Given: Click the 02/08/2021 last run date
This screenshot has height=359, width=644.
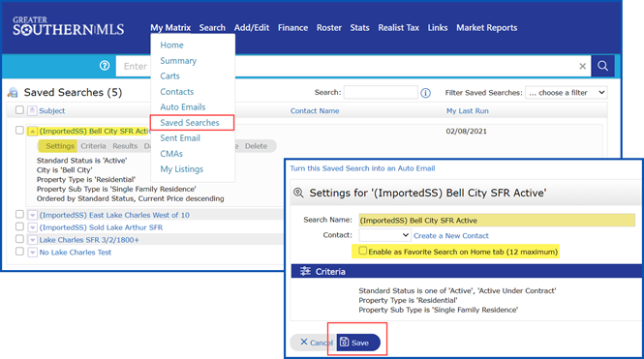Looking at the screenshot, I should (466, 132).
